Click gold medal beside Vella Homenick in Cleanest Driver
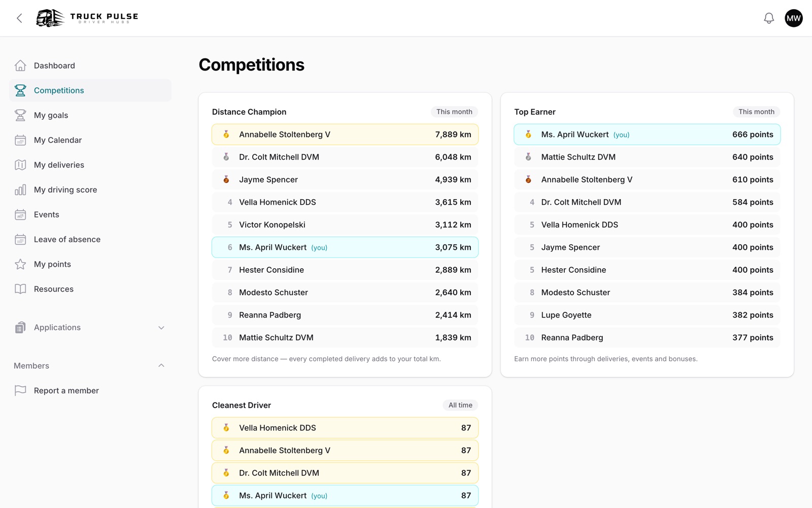The image size is (812, 508). (x=226, y=428)
